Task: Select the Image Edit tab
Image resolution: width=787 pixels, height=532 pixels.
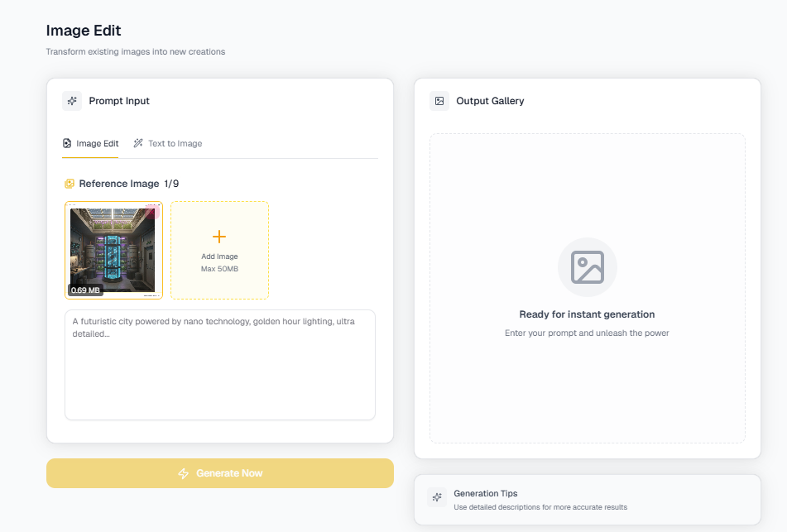Action: click(x=90, y=143)
